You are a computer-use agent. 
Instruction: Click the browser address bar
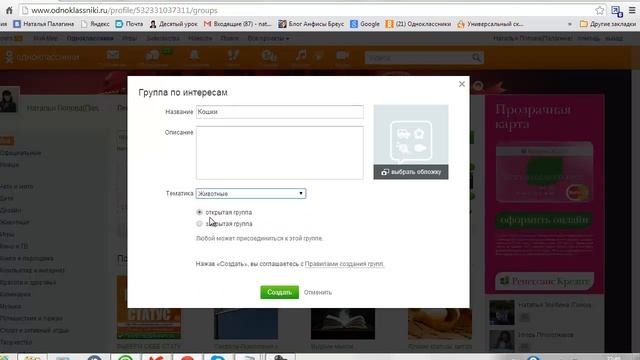[x=306, y=10]
